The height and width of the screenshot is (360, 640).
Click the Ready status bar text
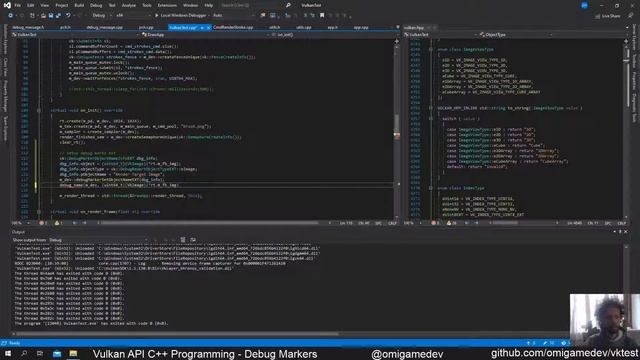pos(14,343)
